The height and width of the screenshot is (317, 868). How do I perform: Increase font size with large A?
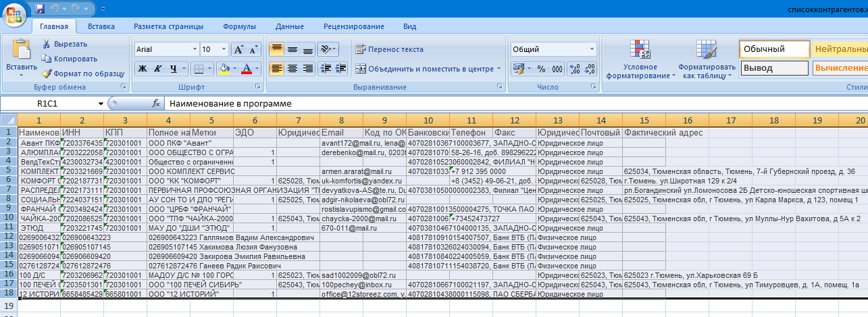[x=238, y=49]
